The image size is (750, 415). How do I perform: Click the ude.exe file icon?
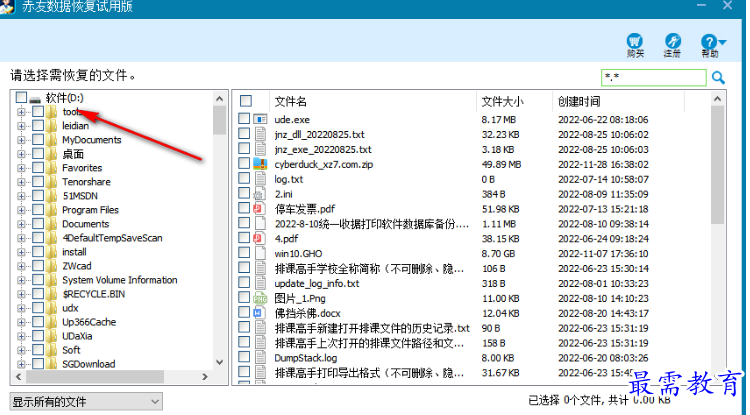click(260, 119)
